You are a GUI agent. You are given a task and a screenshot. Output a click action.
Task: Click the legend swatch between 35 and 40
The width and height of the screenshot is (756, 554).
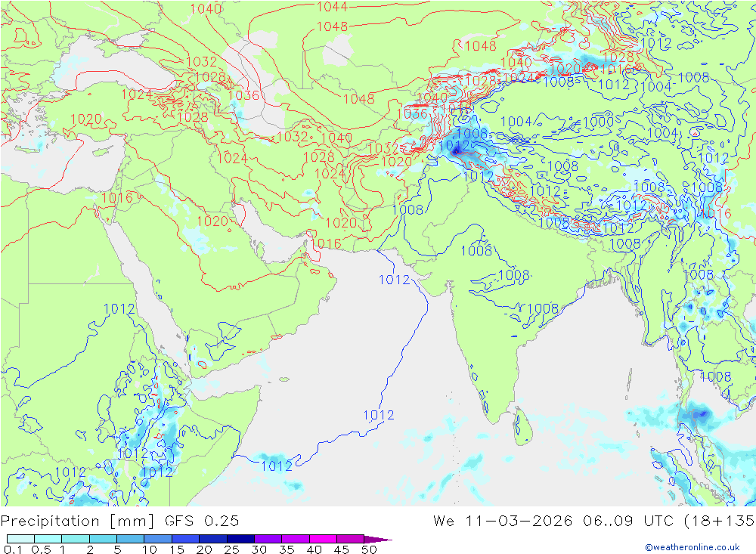point(295,539)
